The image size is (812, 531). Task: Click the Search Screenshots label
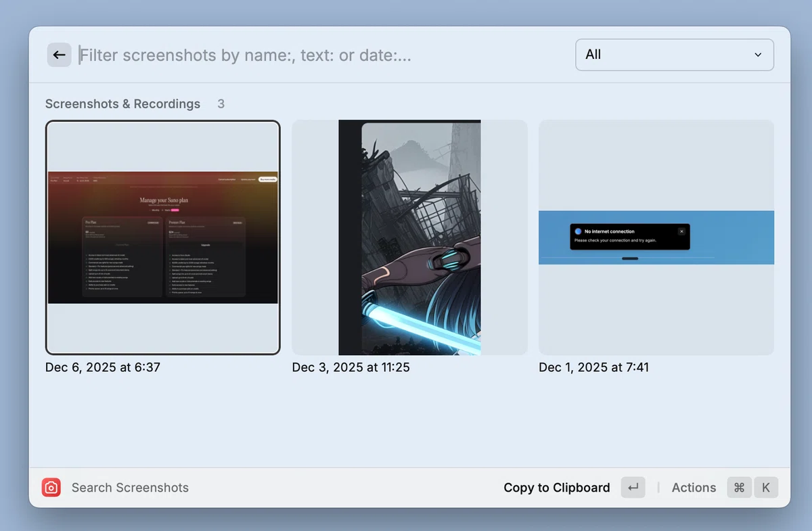130,488
